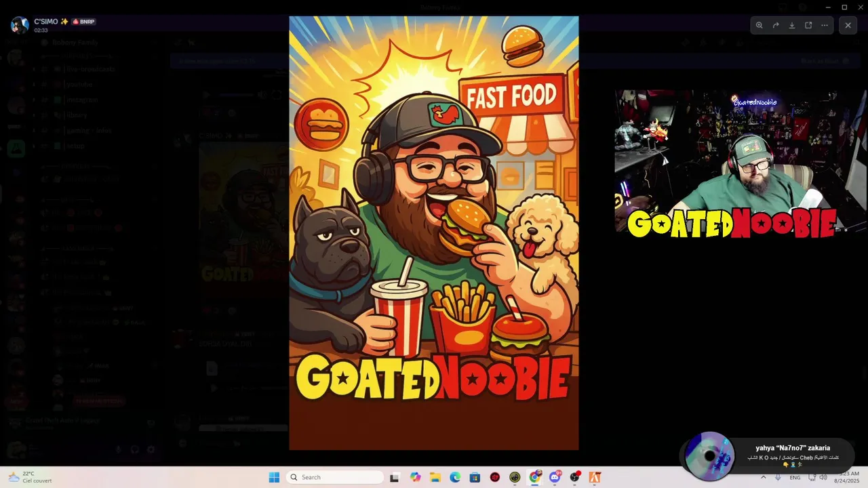Click the microphone tray icon

click(x=778, y=477)
